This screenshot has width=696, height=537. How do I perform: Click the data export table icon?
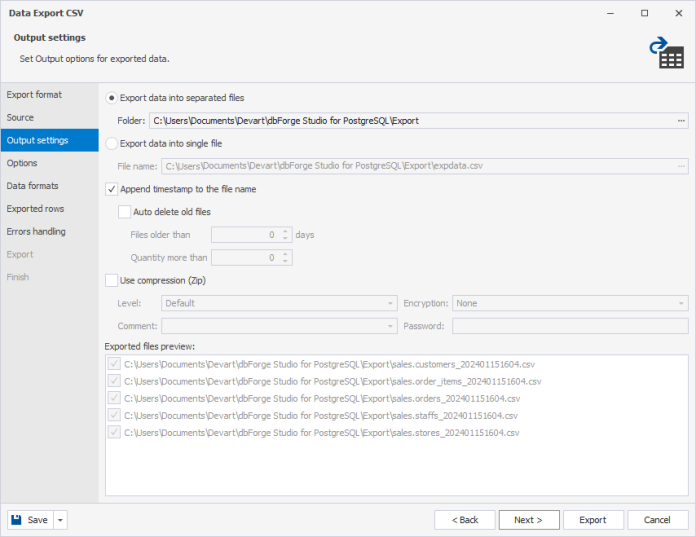667,52
